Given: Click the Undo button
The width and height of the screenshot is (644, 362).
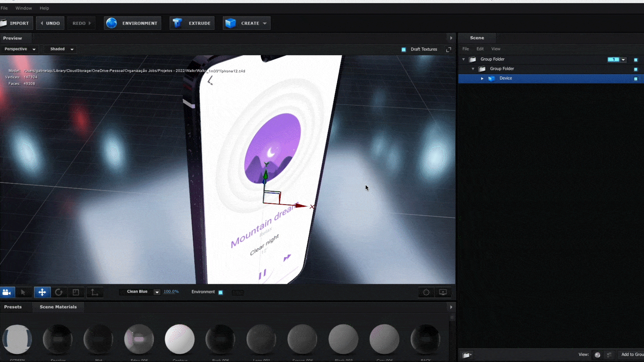Looking at the screenshot, I should (50, 23).
